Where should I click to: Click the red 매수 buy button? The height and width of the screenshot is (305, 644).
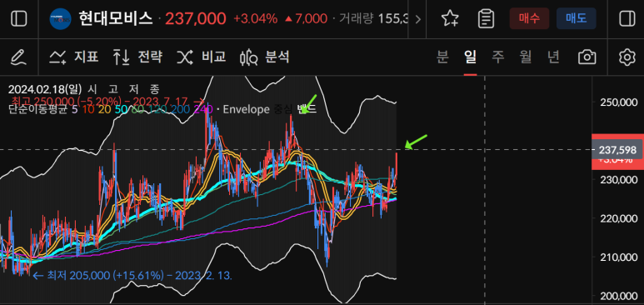coord(529,18)
